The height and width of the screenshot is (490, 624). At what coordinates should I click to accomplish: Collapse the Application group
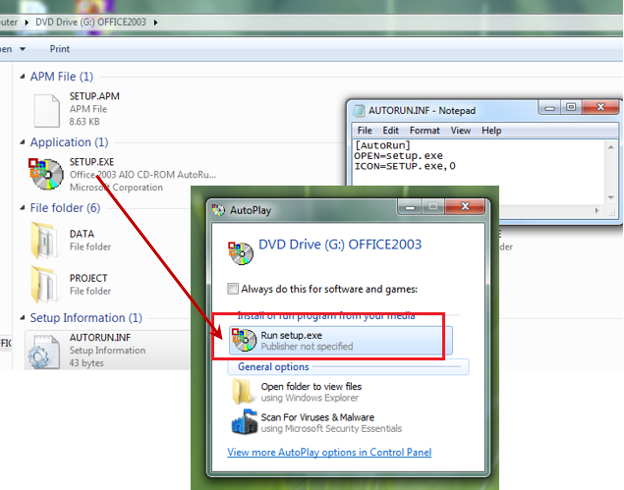22,142
